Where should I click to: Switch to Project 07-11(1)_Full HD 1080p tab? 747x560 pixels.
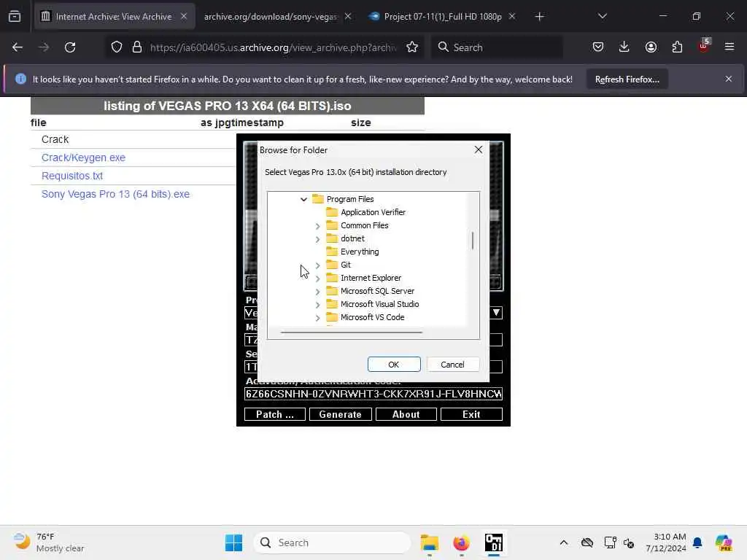[443, 17]
